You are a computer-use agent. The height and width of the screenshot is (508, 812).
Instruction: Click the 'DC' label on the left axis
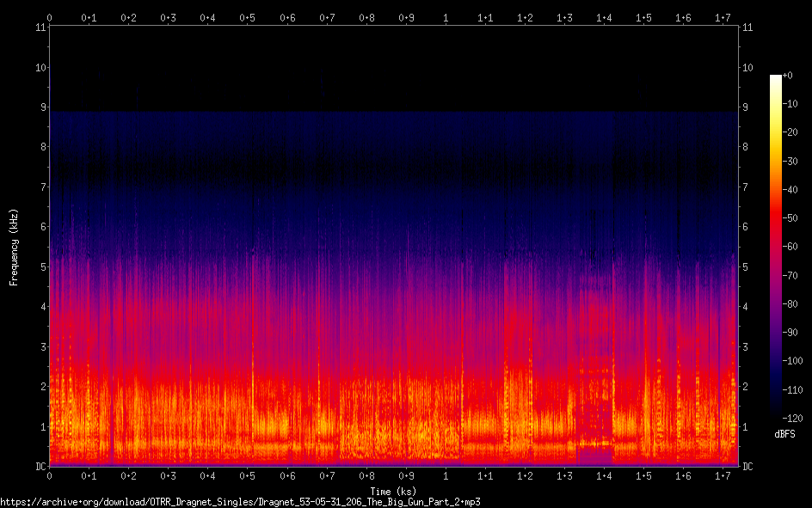pos(39,467)
